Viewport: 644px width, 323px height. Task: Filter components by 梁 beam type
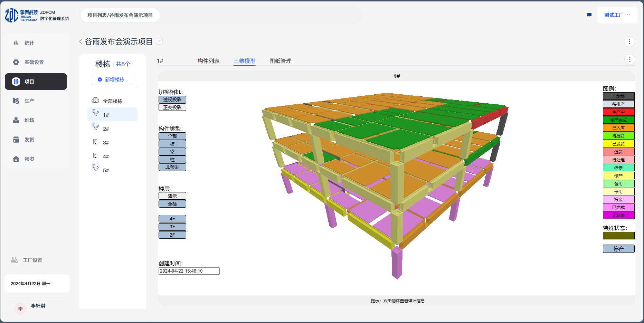172,152
